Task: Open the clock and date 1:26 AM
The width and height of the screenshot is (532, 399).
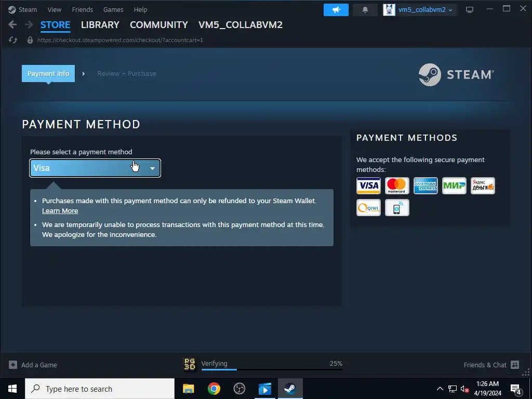Action: (x=487, y=389)
